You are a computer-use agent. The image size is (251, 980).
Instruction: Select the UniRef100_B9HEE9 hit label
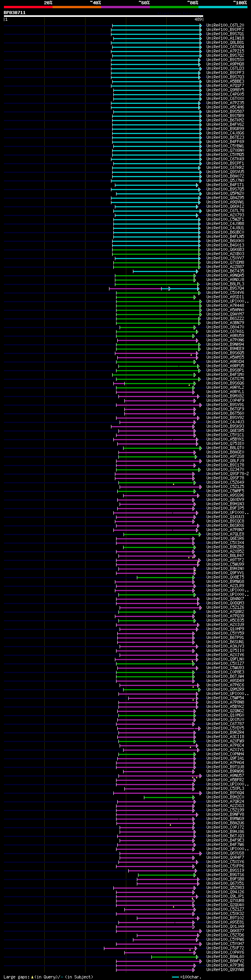[225, 349]
